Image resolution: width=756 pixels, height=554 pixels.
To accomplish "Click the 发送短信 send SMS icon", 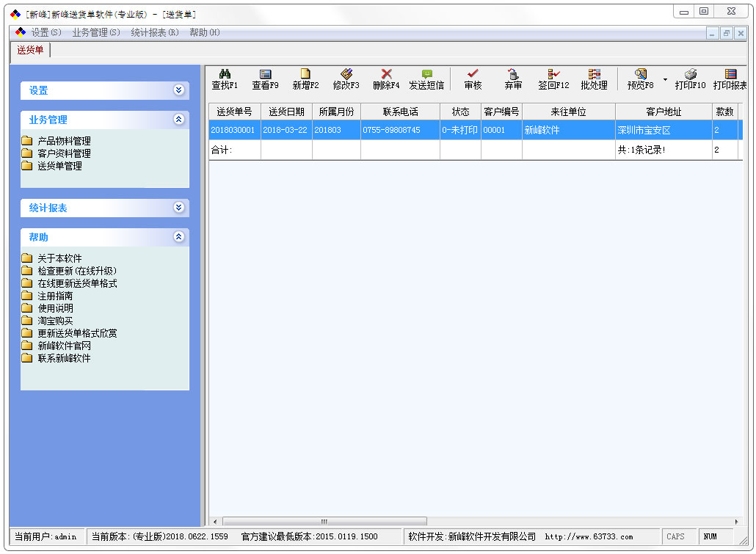I will pos(426,74).
